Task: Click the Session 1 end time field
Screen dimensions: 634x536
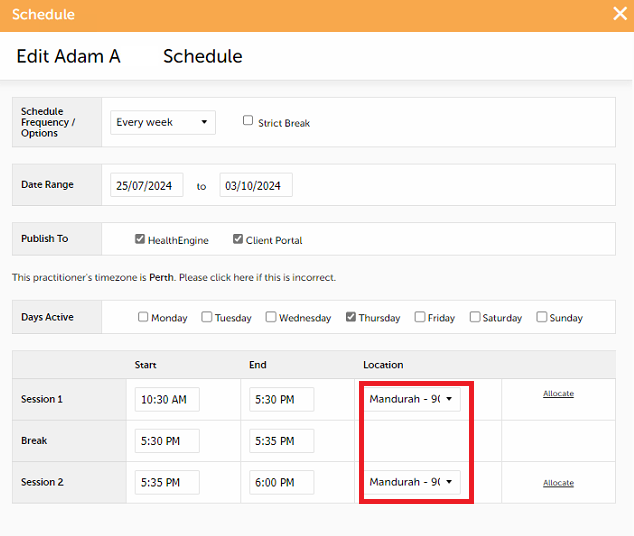Action: (x=281, y=399)
